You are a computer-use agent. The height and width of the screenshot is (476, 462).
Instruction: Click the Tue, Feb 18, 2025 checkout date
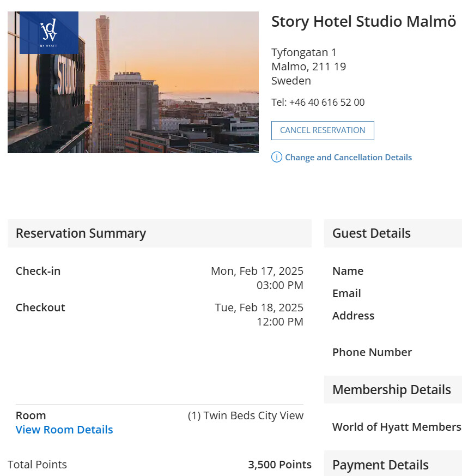(x=259, y=308)
